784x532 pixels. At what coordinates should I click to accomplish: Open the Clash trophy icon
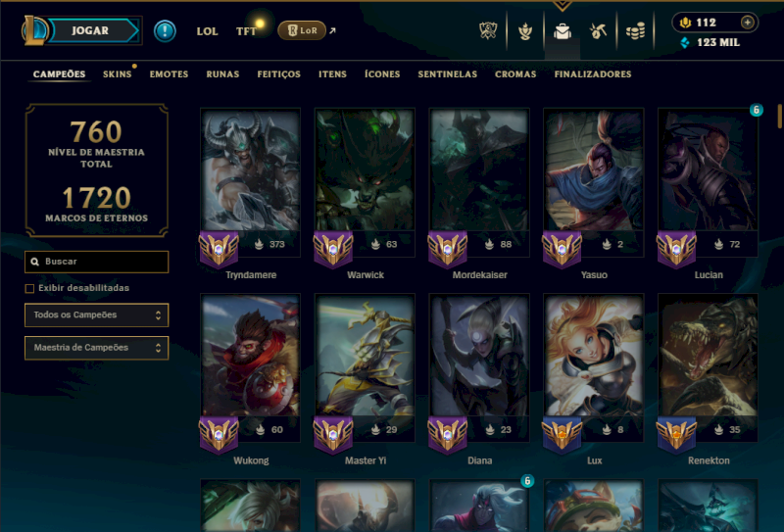point(488,31)
